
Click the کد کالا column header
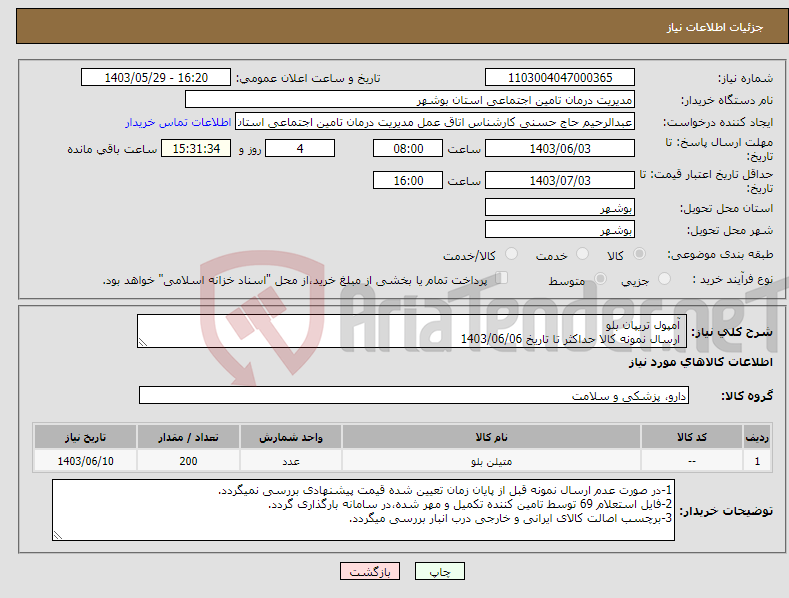[x=692, y=437]
